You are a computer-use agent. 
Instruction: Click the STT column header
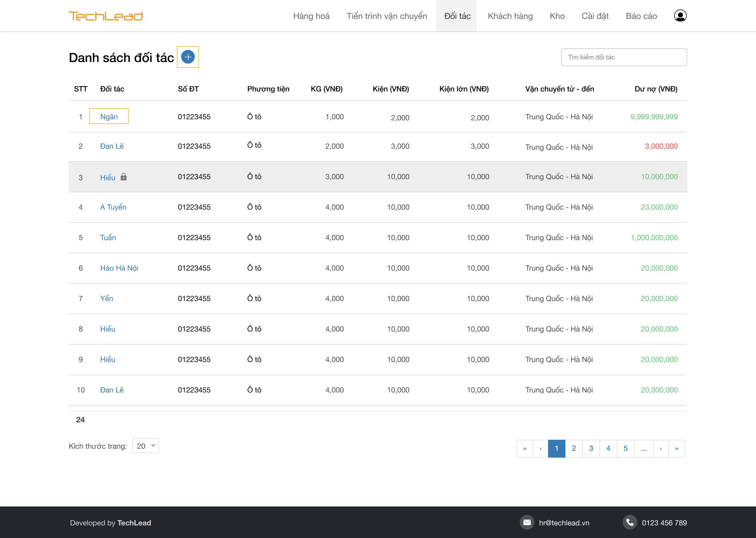[80, 89]
